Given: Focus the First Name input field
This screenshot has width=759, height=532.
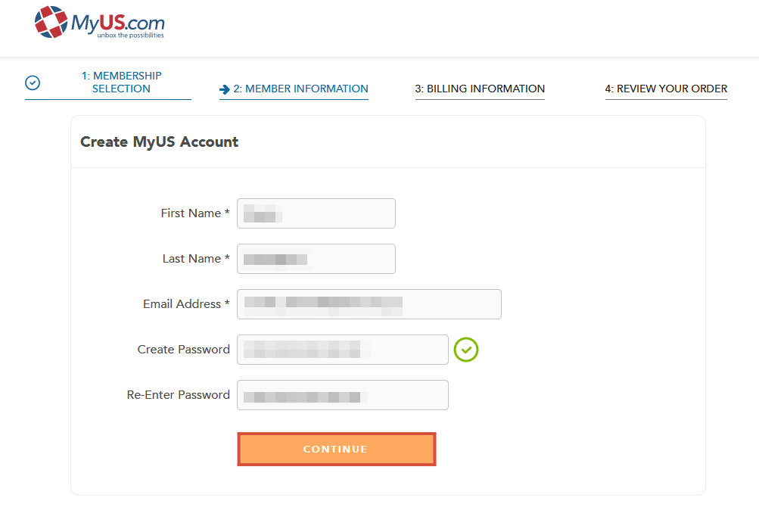Looking at the screenshot, I should pyautogui.click(x=316, y=213).
